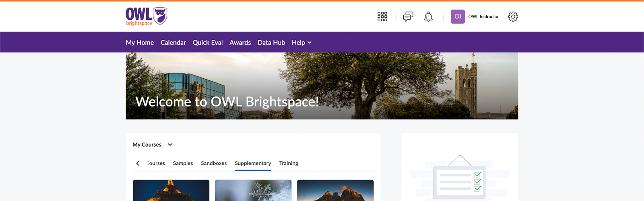The width and height of the screenshot is (644, 201).
Task: Click the checklist illustration widget
Action: click(460, 177)
